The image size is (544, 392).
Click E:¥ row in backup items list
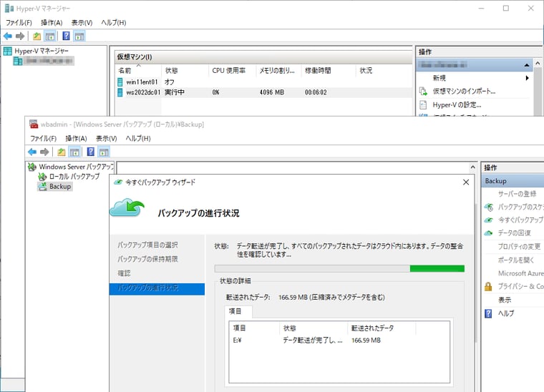339,340
